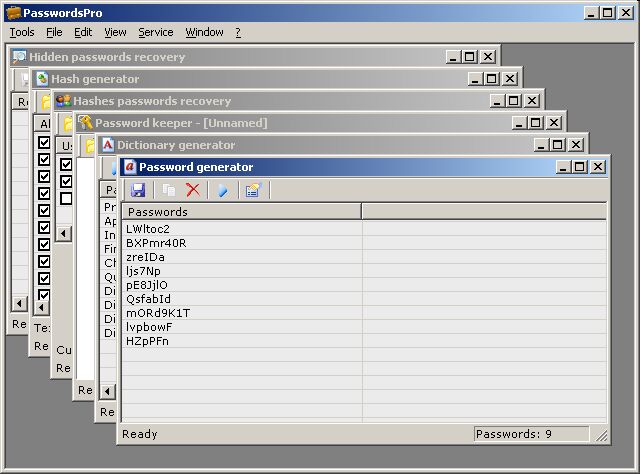The image size is (640, 474).
Task: Select password row mORd9K1T
Action: tap(242, 313)
